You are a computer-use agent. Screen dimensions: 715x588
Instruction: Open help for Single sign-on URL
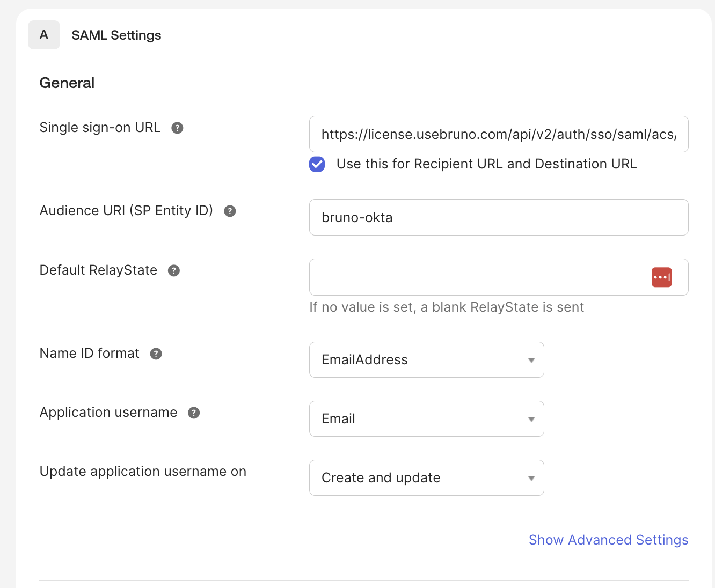177,128
